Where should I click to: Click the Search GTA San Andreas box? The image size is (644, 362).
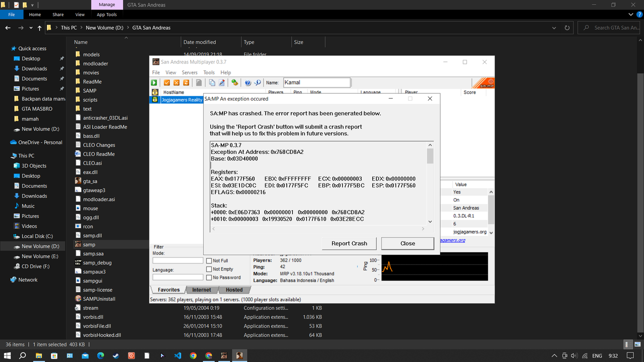point(610,28)
